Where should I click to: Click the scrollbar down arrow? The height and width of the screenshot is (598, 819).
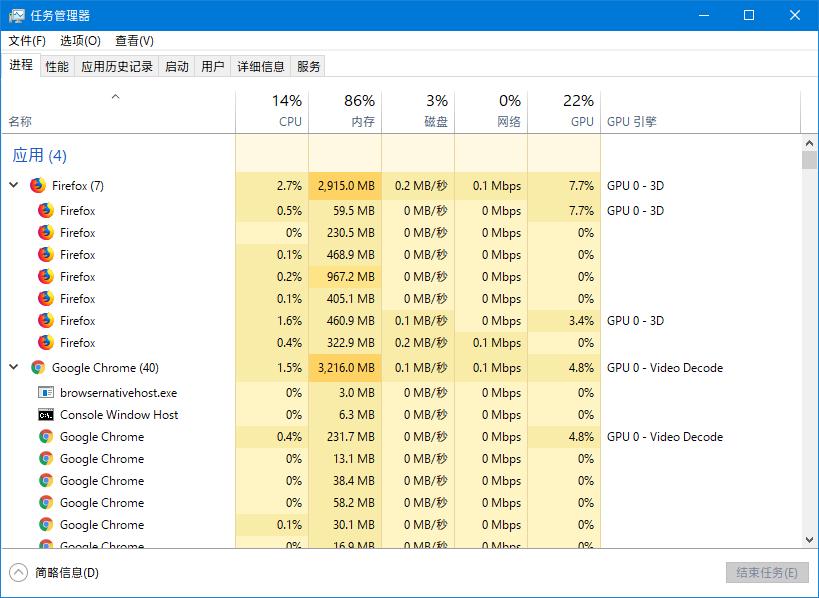[809, 540]
